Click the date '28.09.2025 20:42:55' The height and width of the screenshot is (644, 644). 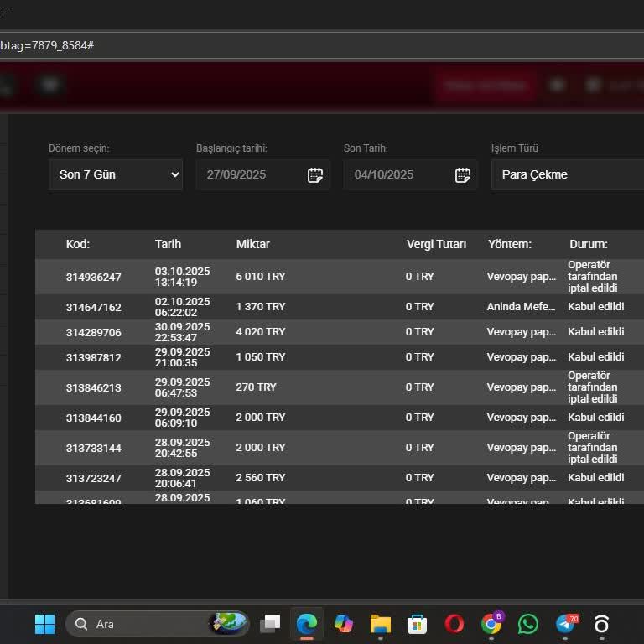pyautogui.click(x=182, y=448)
